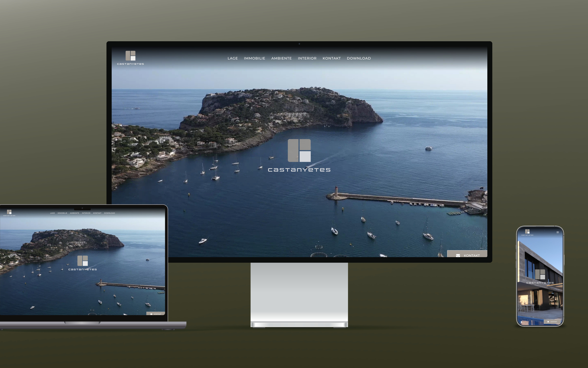Image resolution: width=588 pixels, height=368 pixels.
Task: Go to KONTAKT in the monitor's top navigation
Action: tap(331, 58)
